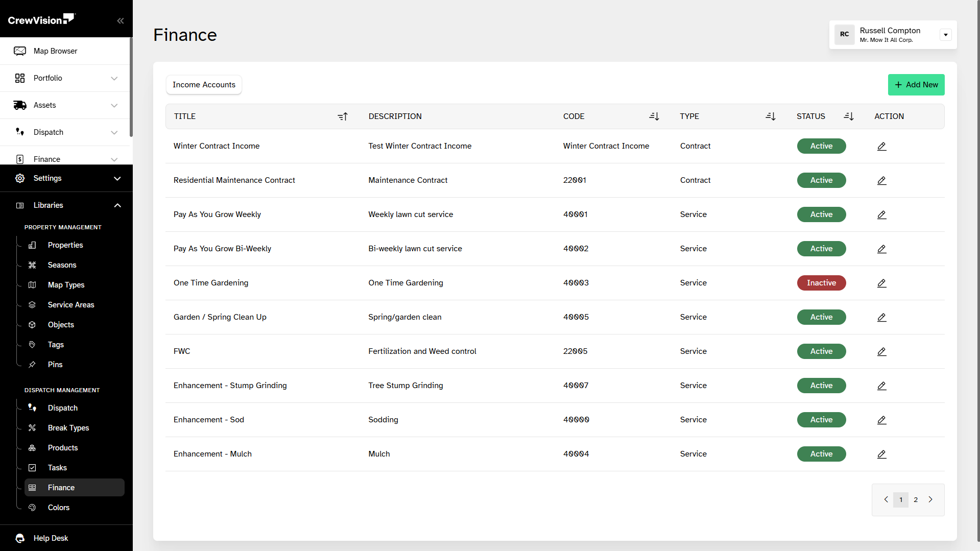Viewport: 980px width, 551px height.
Task: Open the Russell Compton user dropdown
Action: pos(946,35)
